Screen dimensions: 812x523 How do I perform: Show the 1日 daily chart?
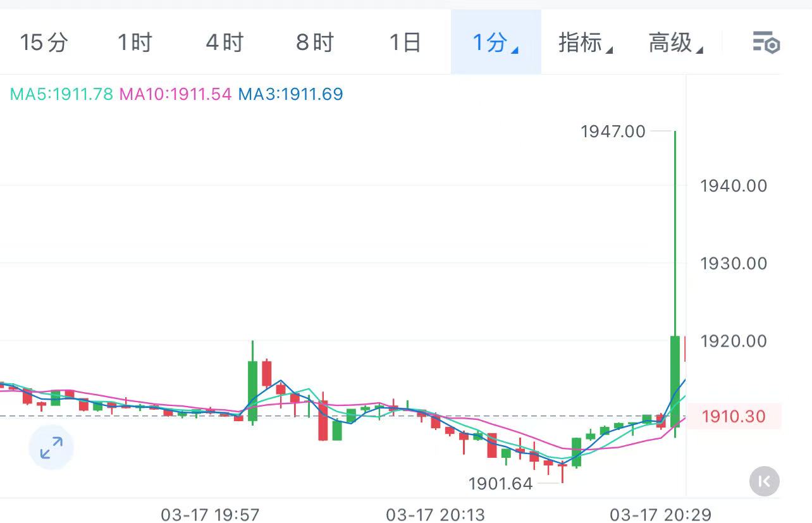[x=405, y=43]
